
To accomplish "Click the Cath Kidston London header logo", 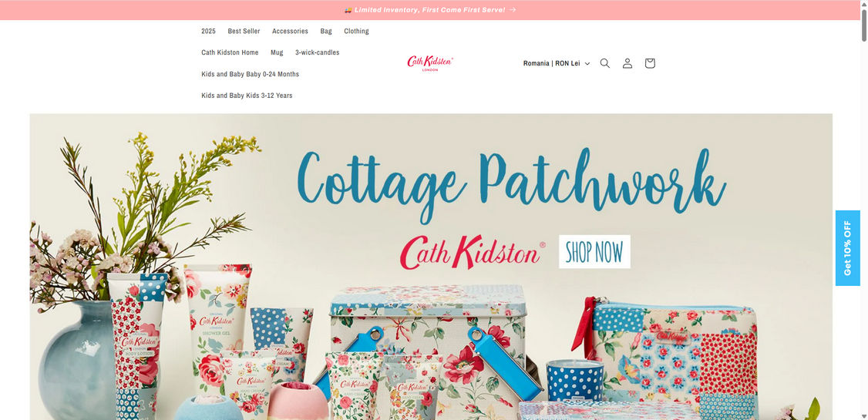I will click(430, 63).
